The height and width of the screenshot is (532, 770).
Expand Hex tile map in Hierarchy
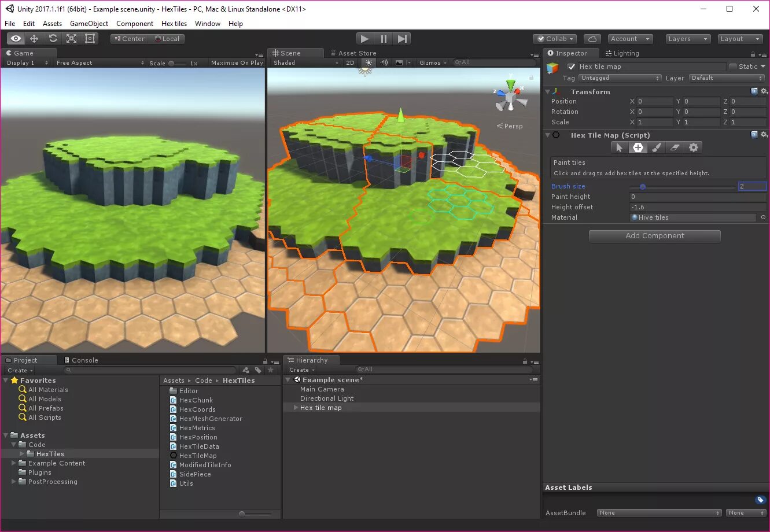coord(296,408)
